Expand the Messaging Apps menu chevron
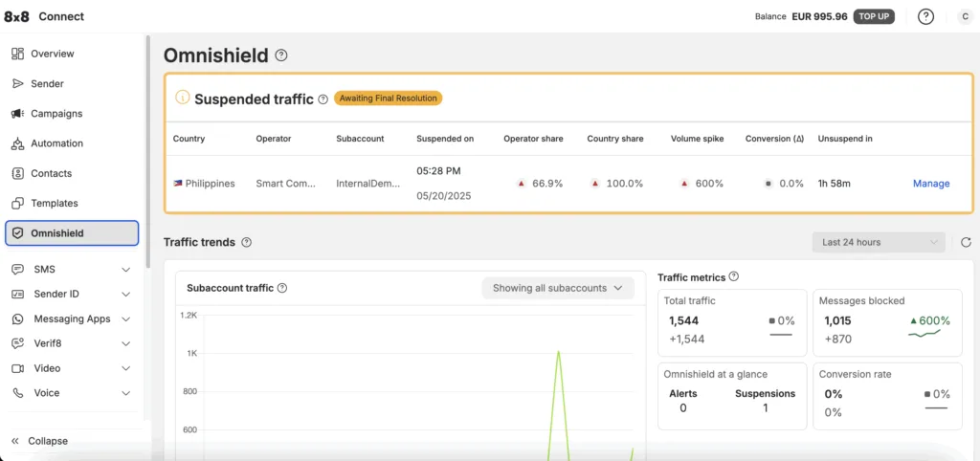Viewport: 980px width, 461px height. tap(125, 319)
